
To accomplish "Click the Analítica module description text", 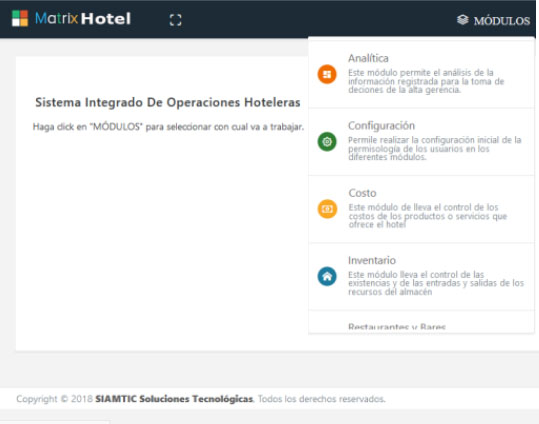I will [426, 81].
